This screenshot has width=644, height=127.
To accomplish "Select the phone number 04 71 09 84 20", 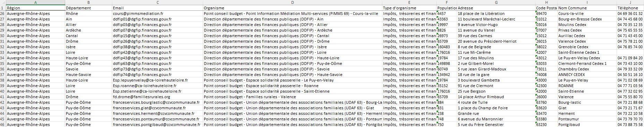I will tap(630, 58).
